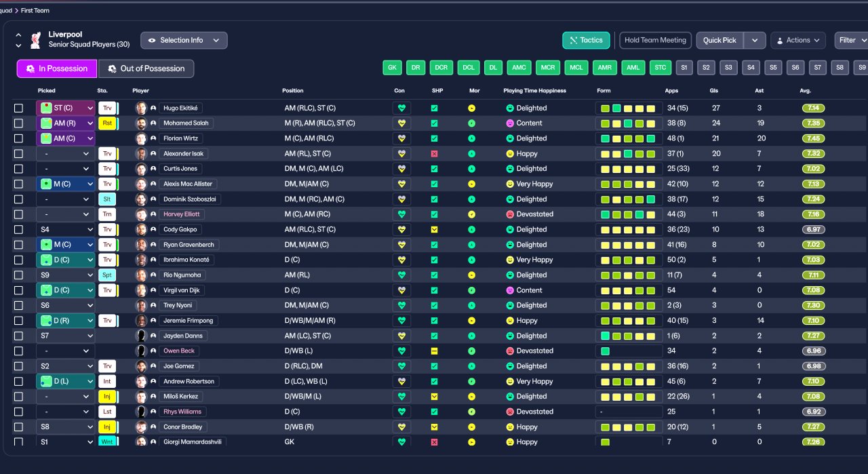The image size is (868, 474).
Task: Click Virgil van Dijk's player portrait
Action: tap(141, 290)
